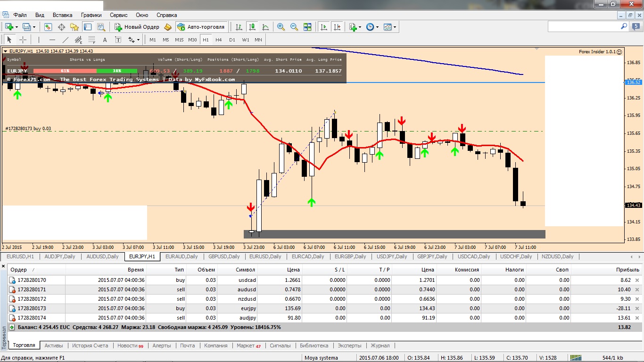
Task: Switch chart to line chart type
Action: click(x=265, y=27)
